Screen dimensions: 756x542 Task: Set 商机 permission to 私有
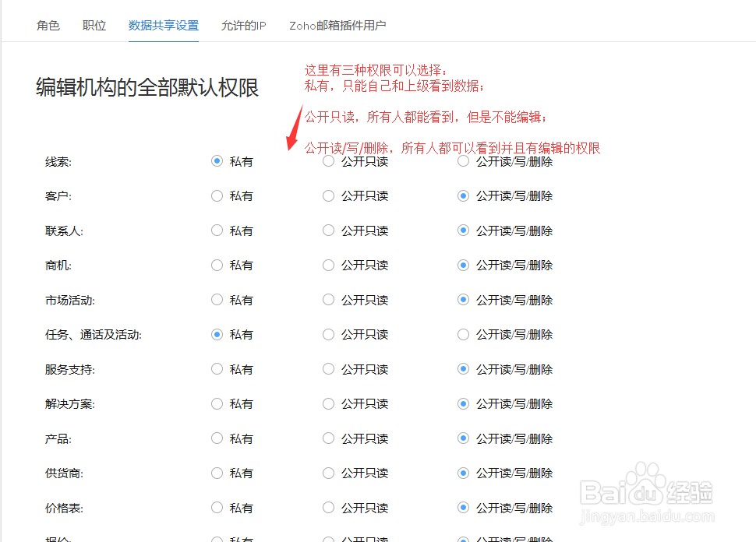pyautogui.click(x=217, y=266)
